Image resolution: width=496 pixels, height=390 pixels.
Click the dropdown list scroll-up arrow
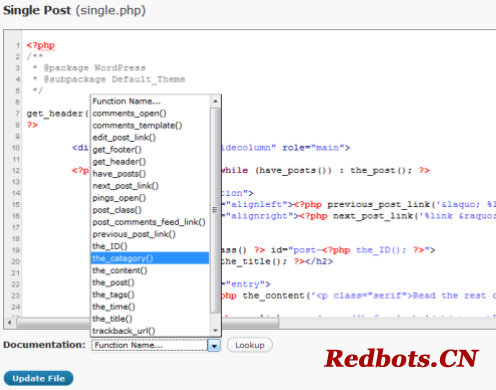pos(215,101)
